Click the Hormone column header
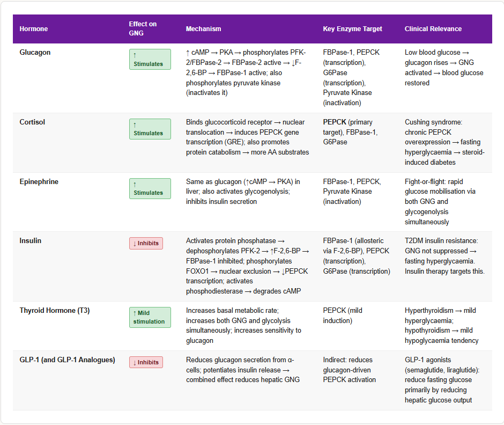This screenshot has height=425, width=504. coord(33,29)
